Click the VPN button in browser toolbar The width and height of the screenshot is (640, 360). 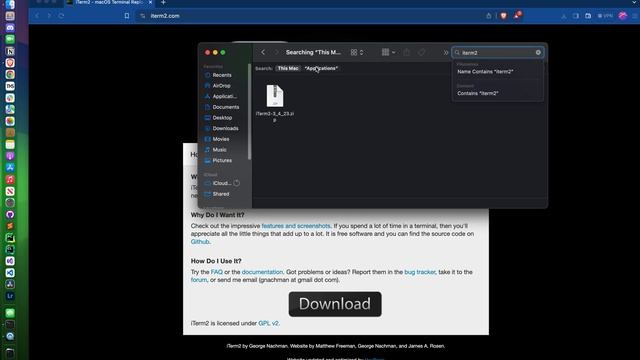[x=605, y=16]
